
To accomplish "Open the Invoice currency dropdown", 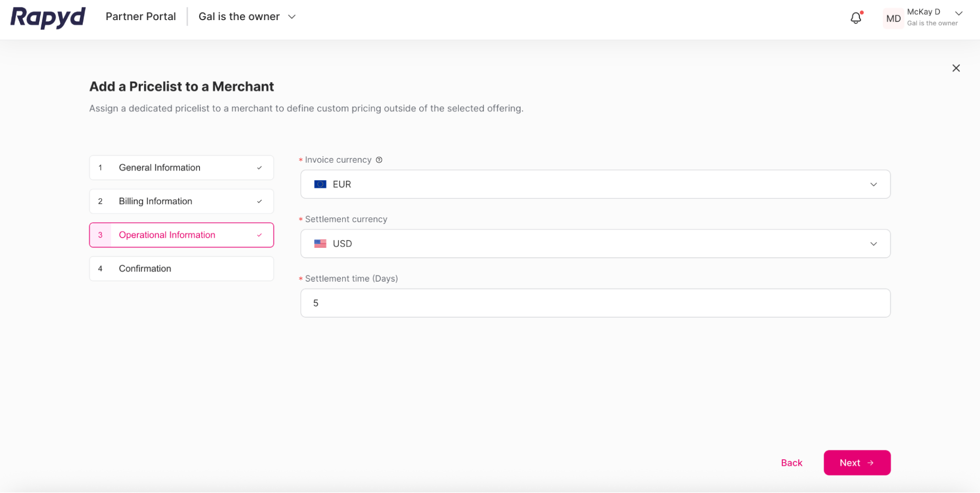I will click(873, 184).
